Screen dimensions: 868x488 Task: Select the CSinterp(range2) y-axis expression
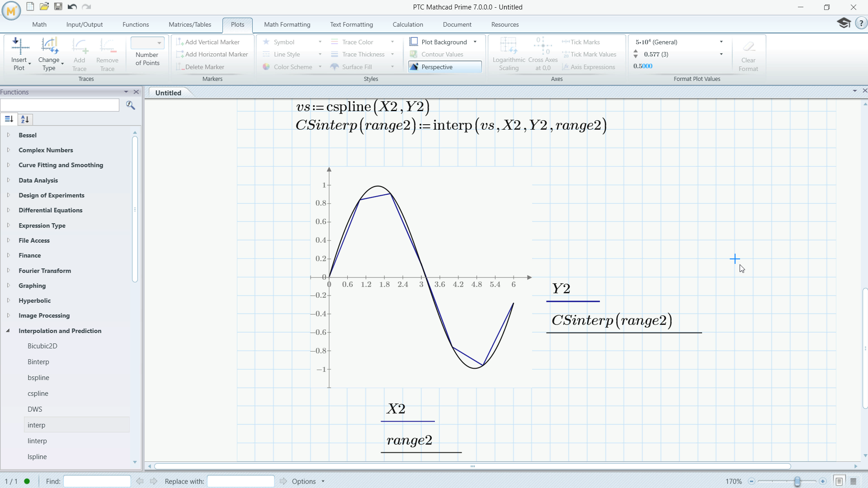pos(612,320)
